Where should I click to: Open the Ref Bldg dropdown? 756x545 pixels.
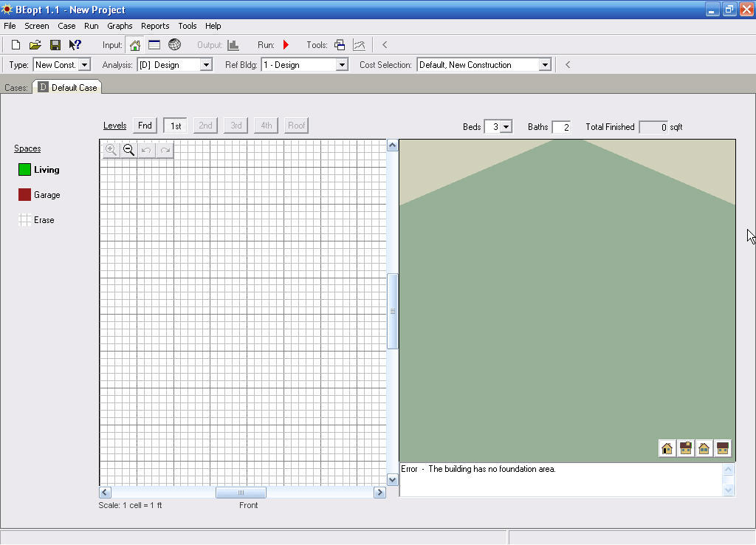pos(342,65)
